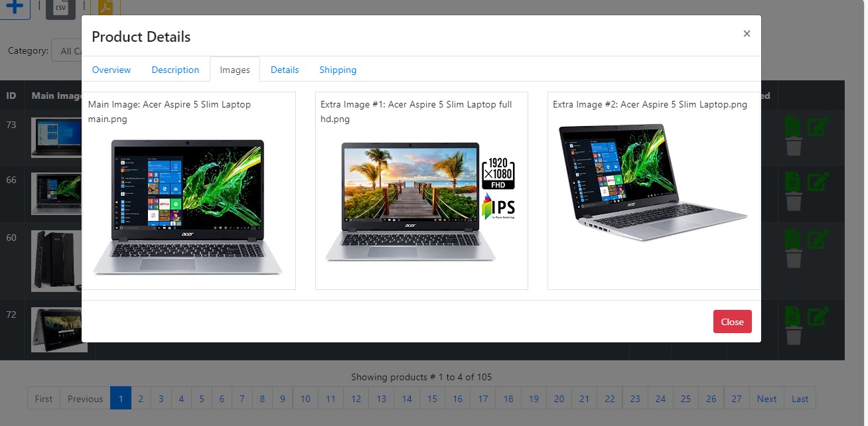The height and width of the screenshot is (426, 868).
Task: Click thumbnail of product 66
Action: pos(56,193)
